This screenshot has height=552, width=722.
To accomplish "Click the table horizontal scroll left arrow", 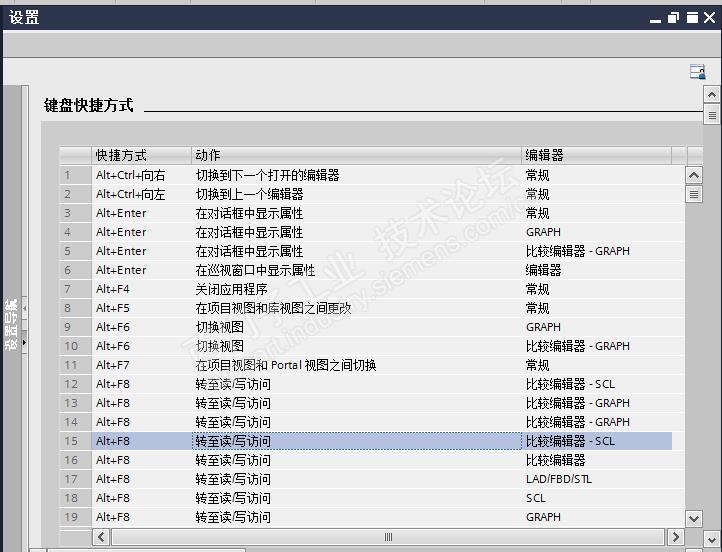I will (101, 537).
